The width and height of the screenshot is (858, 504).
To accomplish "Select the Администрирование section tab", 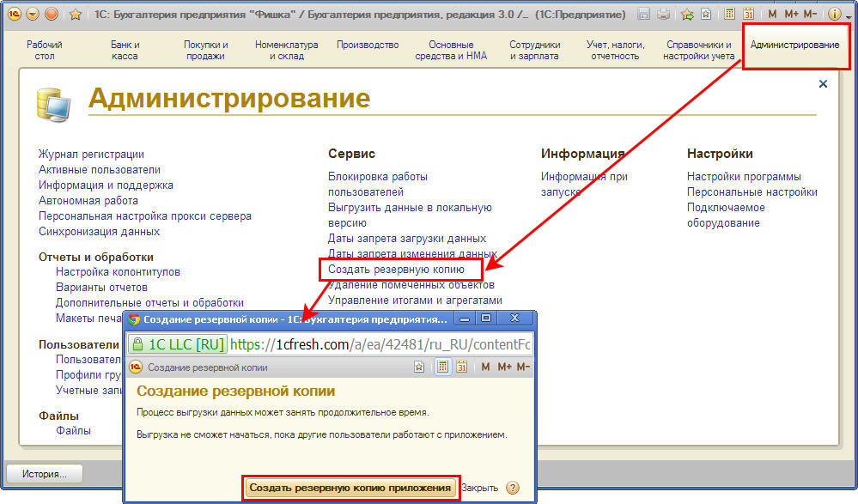I will point(794,45).
